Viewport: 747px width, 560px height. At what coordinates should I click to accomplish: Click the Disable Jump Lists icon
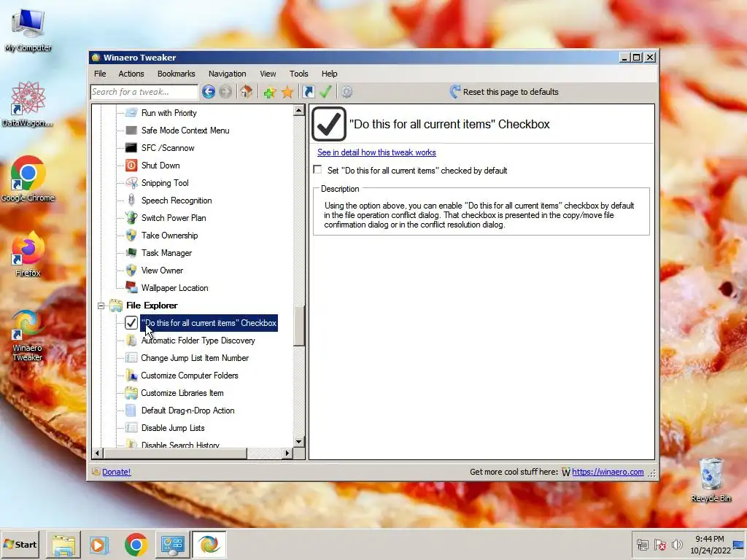[131, 428]
